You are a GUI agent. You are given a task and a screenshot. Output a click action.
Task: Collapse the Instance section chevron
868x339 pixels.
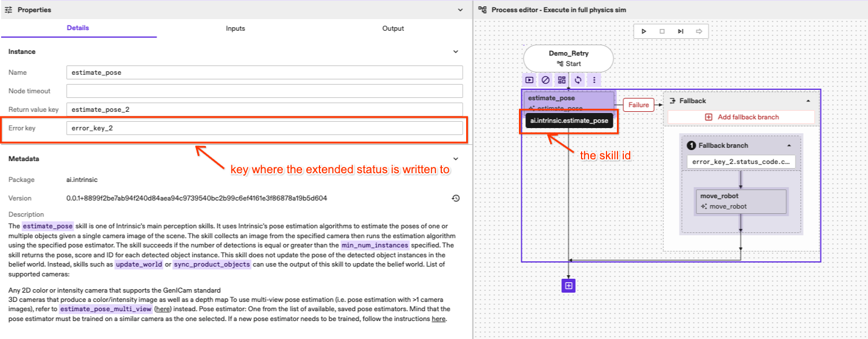[x=456, y=52]
